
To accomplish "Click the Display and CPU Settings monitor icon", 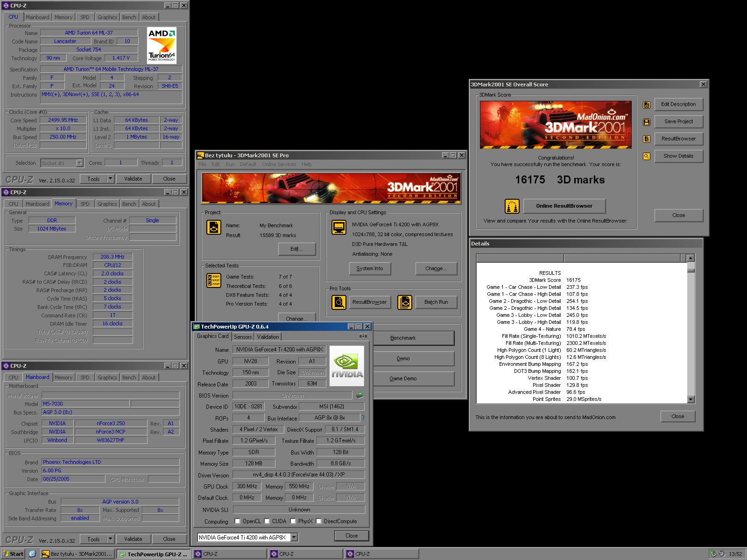I will click(338, 227).
